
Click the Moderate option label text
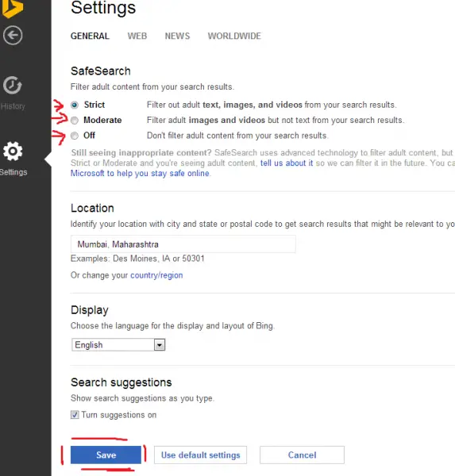pos(102,121)
